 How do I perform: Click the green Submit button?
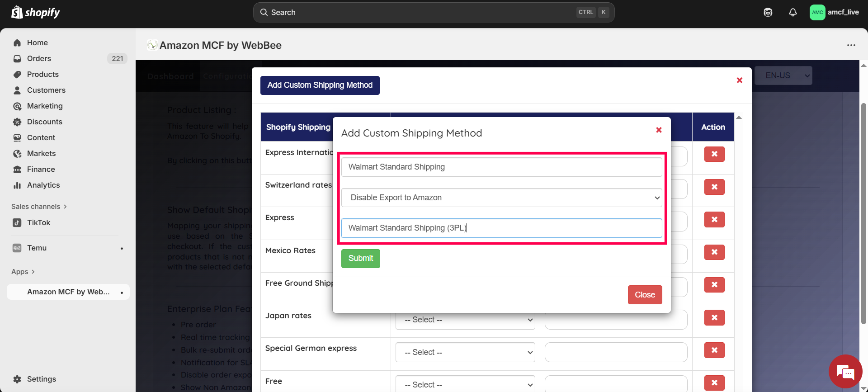tap(360, 258)
